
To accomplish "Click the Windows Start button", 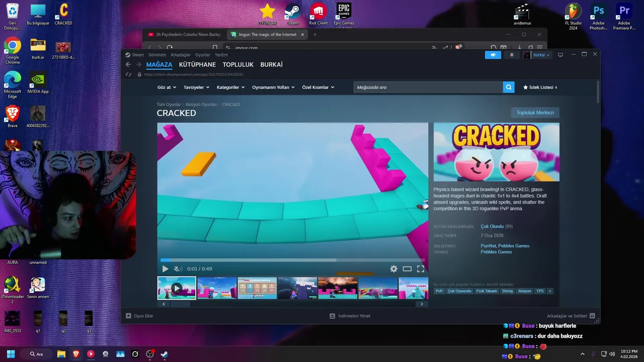I will 11,354.
